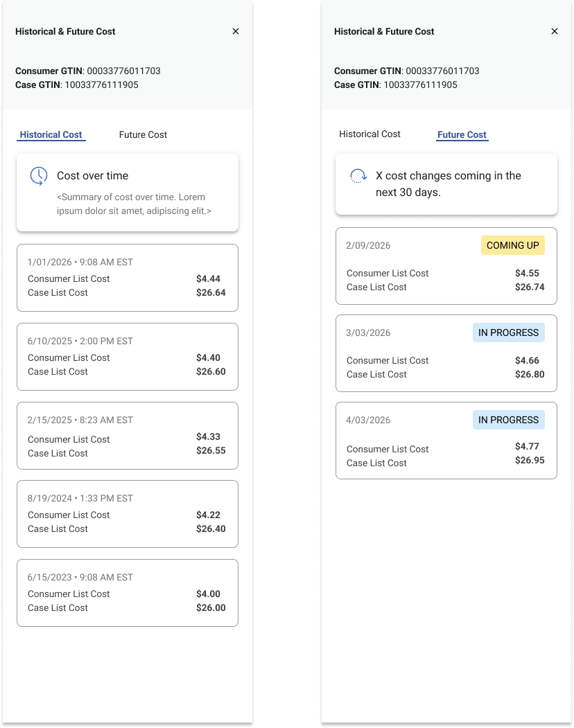Select Historical Cost tab in left panel
Screen dimensions: 574x728
pos(51,135)
